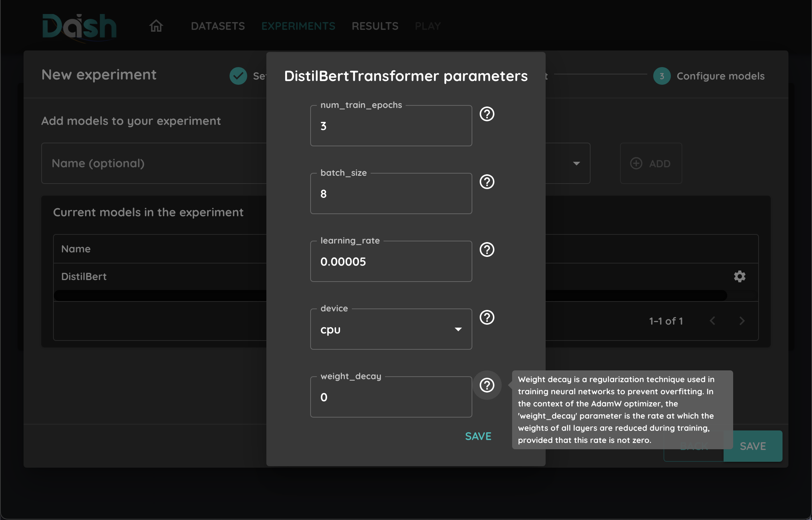Open help tooltip for device field

coord(487,317)
